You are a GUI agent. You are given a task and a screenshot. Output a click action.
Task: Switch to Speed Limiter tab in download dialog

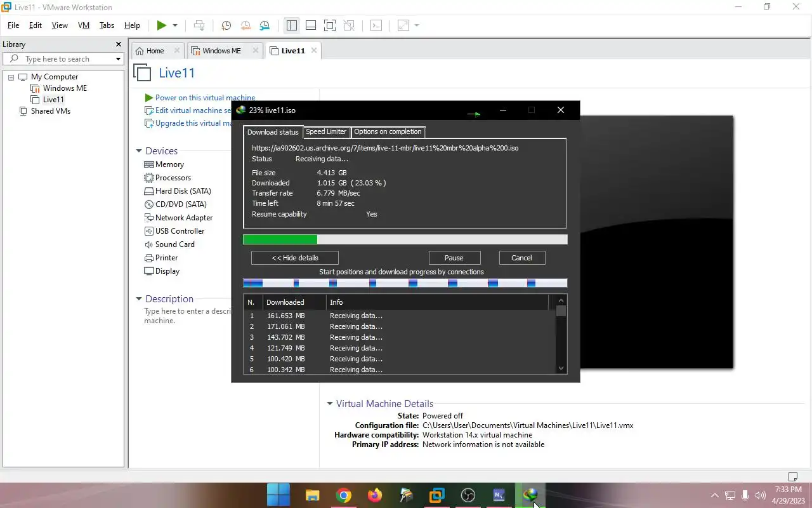326,132
